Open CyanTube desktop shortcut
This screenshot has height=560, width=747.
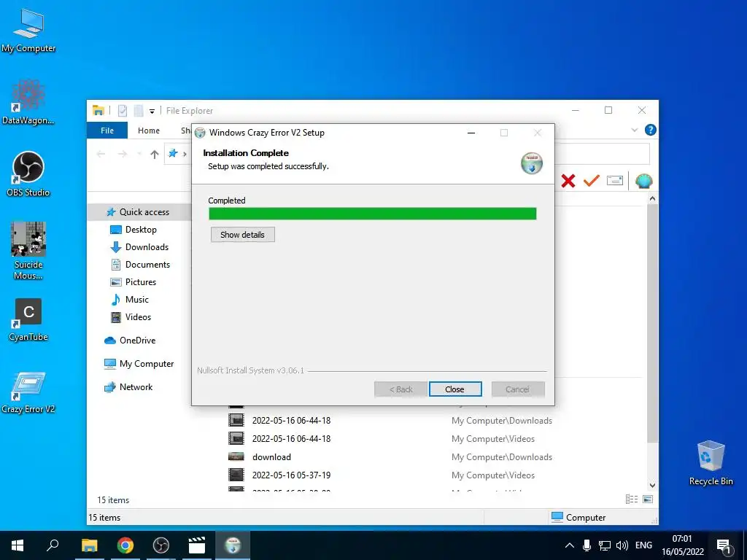[x=28, y=320]
